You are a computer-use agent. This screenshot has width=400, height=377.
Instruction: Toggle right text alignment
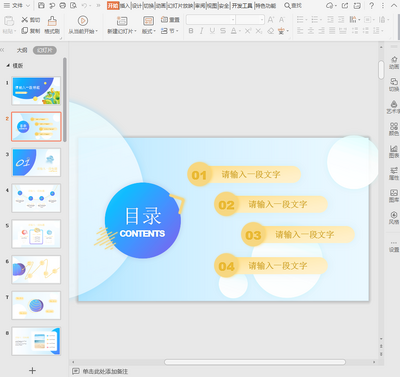[x=321, y=31]
